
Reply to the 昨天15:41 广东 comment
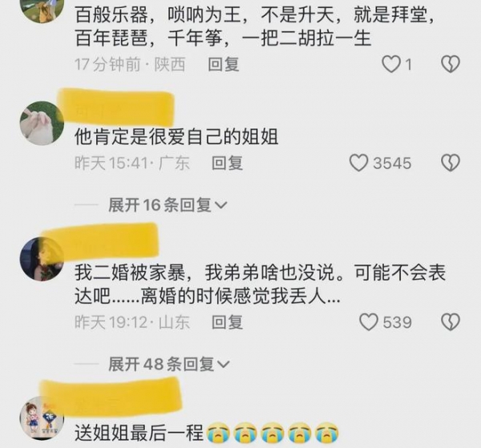tap(228, 163)
